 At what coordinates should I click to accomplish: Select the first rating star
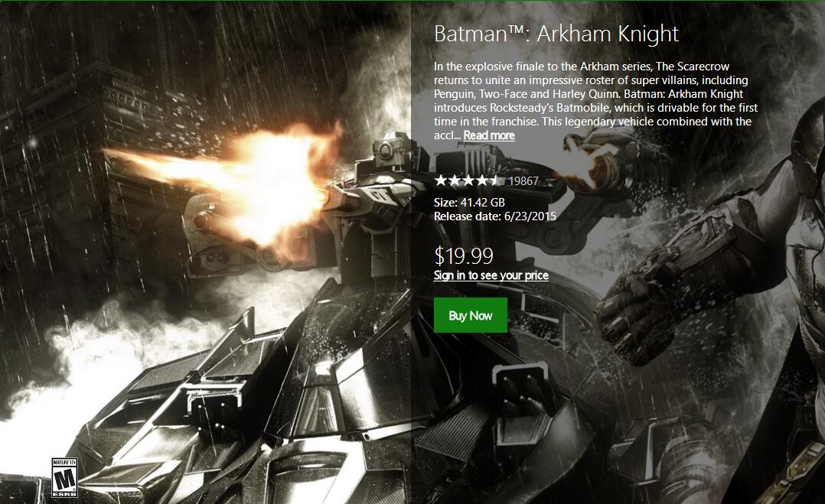(x=441, y=180)
